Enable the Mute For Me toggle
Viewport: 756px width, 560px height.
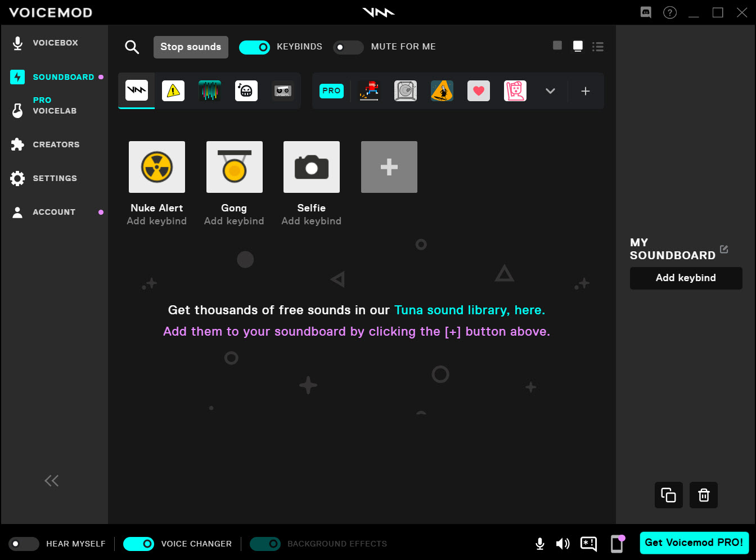pos(348,47)
